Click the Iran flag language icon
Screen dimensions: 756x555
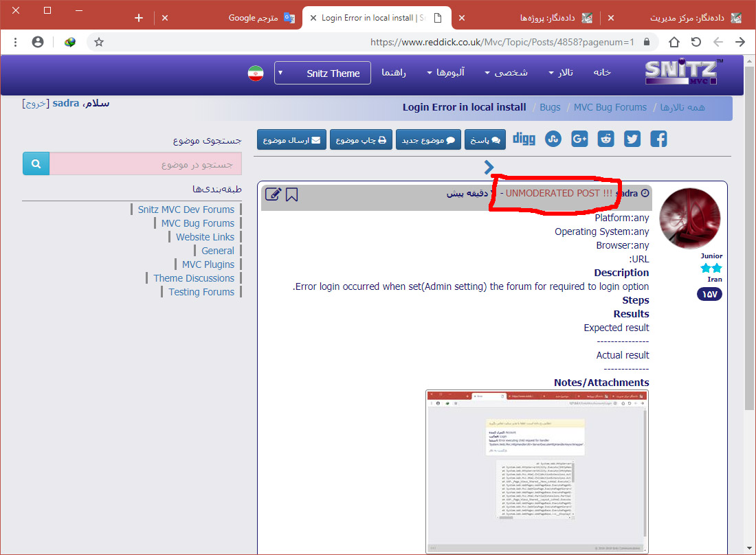click(x=256, y=73)
